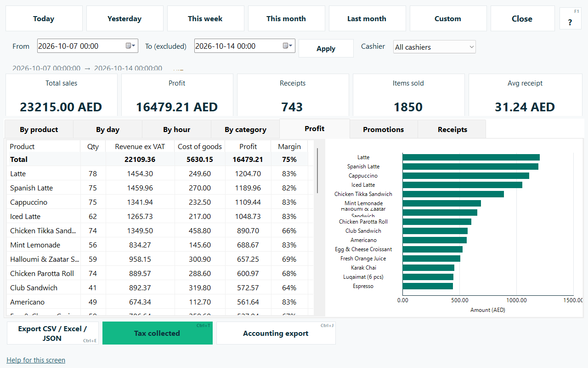
Task: Open help with the question mark button
Action: click(570, 19)
